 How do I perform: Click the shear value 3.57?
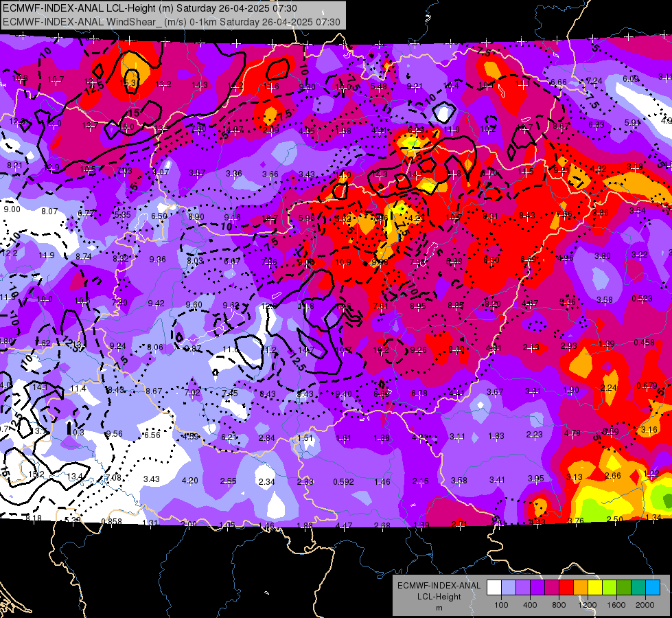coord(197,173)
